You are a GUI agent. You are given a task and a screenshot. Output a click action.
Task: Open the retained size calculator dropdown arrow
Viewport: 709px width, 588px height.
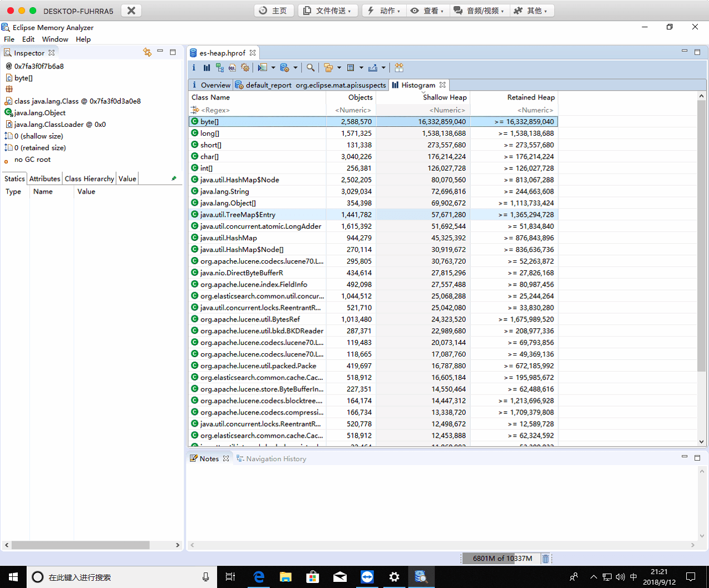pyautogui.click(x=361, y=68)
